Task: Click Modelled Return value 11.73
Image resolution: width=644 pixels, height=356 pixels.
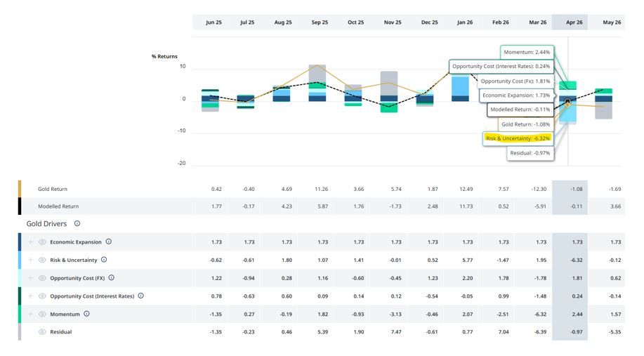Action: [x=466, y=206]
